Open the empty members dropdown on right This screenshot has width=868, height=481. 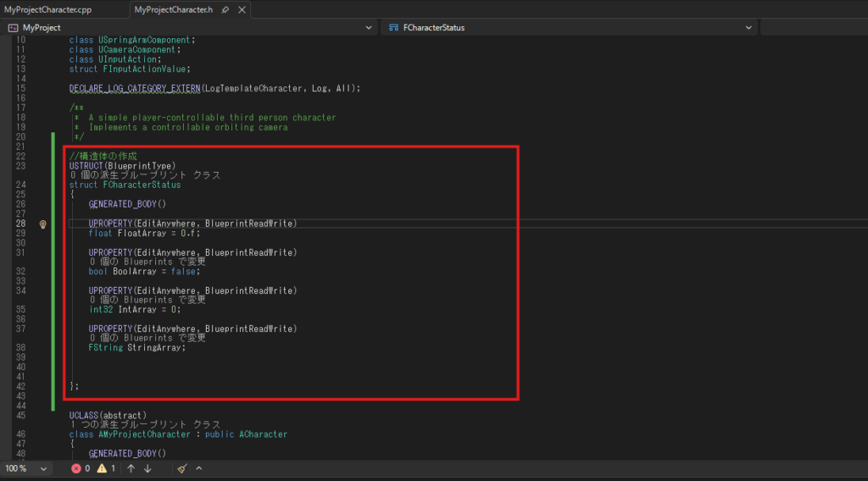[814, 28]
